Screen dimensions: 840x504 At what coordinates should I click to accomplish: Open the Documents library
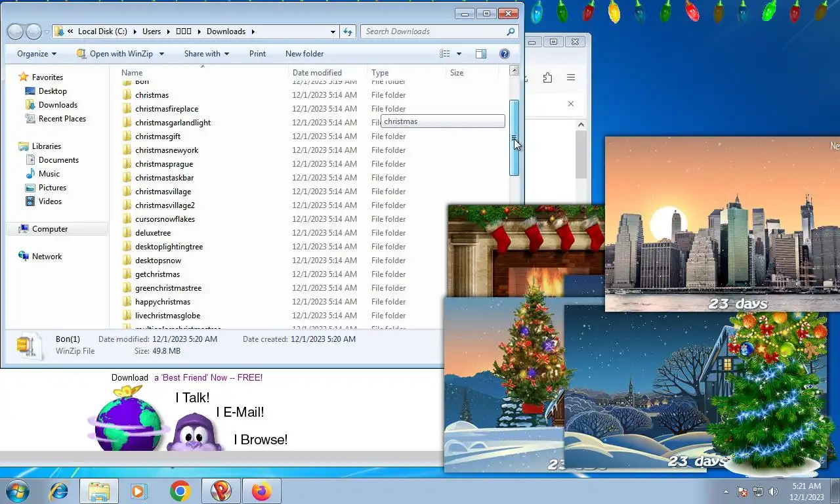coord(58,160)
